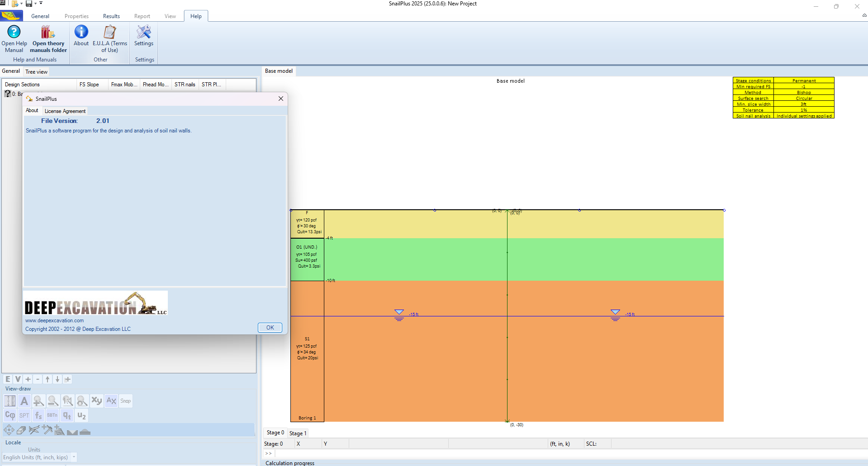Toggle the Ax axis button
The height and width of the screenshot is (466, 868).
click(x=111, y=401)
